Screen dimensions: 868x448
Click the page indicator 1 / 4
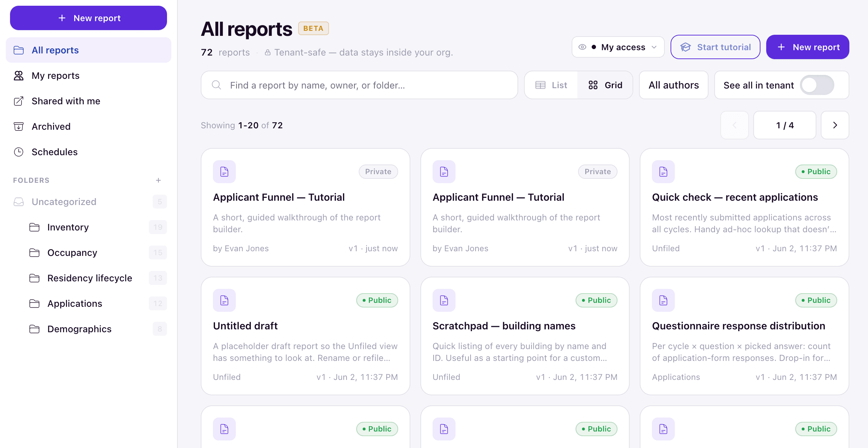pos(785,125)
